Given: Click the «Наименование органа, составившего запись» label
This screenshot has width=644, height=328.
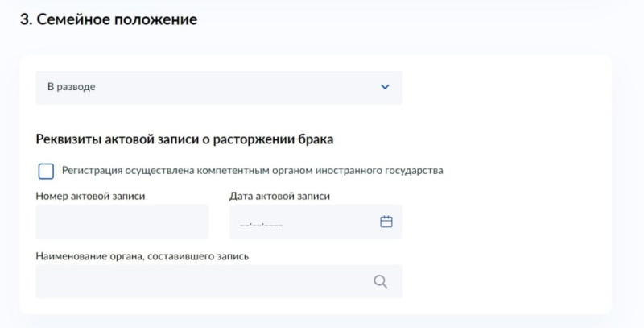Looking at the screenshot, I should coord(142,256).
